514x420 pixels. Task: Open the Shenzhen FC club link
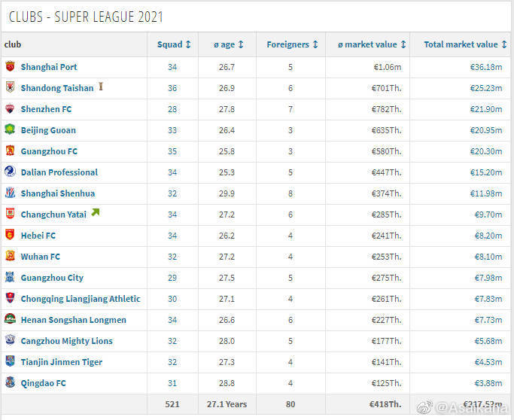click(x=46, y=109)
